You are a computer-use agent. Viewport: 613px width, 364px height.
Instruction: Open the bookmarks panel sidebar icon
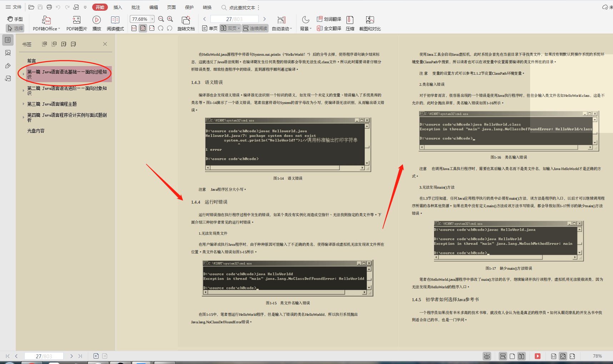[x=8, y=40]
